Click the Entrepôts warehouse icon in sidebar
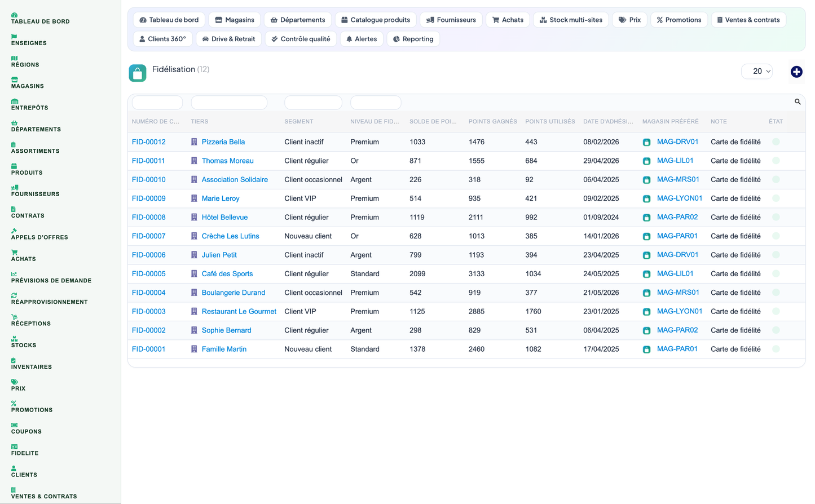The width and height of the screenshot is (815, 504). [x=15, y=101]
